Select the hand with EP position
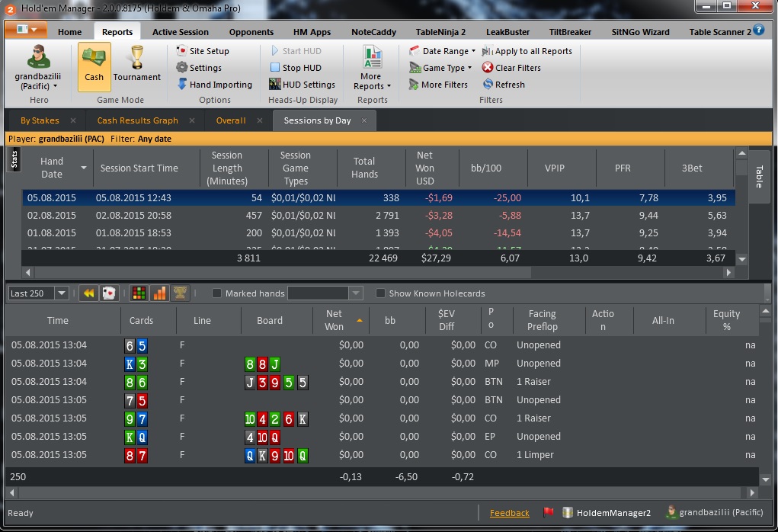The width and height of the screenshot is (778, 532). pyautogui.click(x=382, y=437)
